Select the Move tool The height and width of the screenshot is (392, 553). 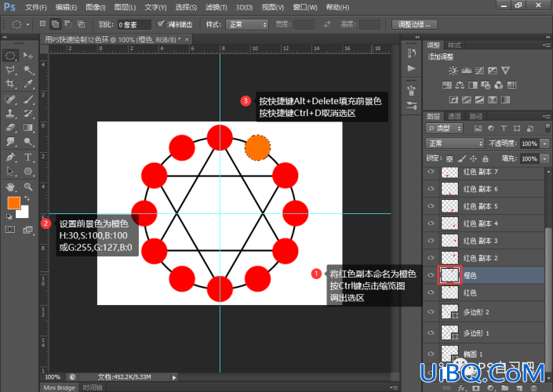[x=28, y=56]
